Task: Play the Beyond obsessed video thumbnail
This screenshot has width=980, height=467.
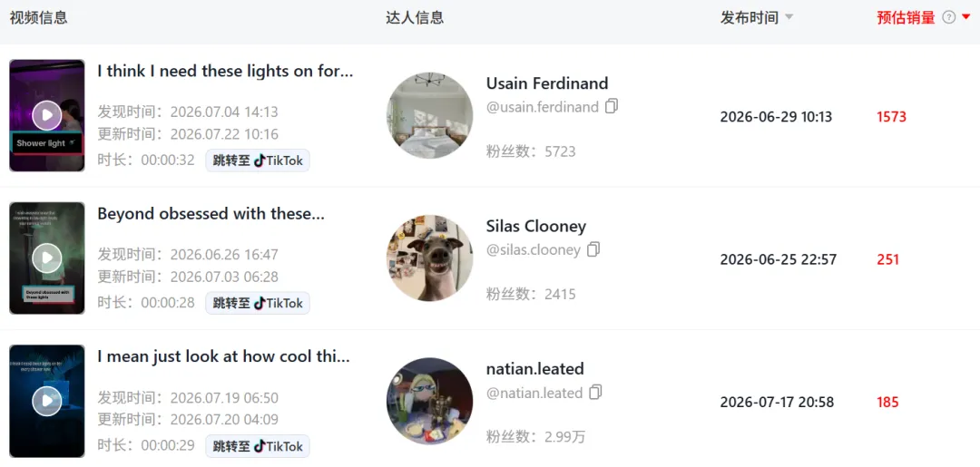Action: [47, 258]
